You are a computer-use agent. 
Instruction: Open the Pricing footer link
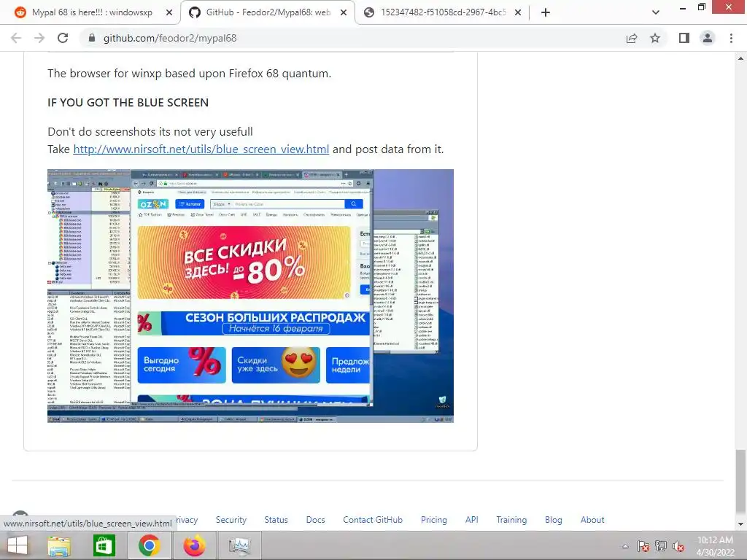point(433,520)
